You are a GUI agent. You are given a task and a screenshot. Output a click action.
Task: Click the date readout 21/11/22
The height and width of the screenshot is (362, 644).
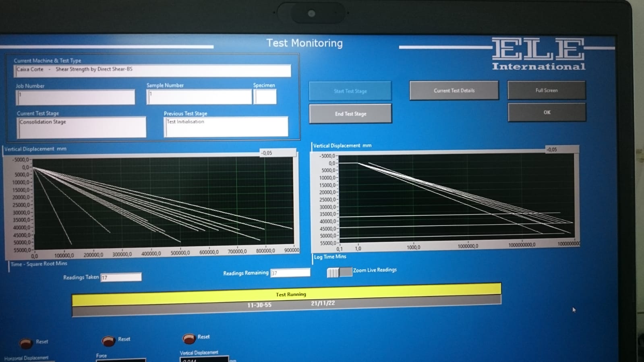tap(323, 303)
